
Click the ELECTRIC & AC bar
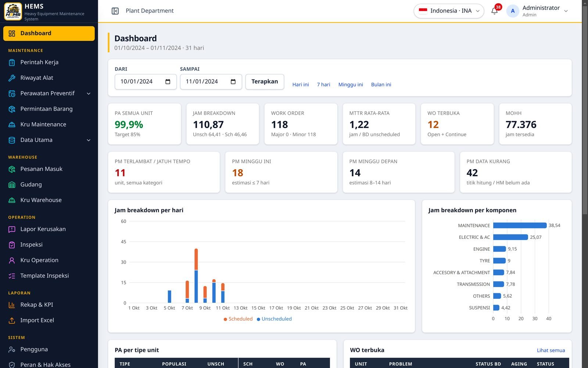pyautogui.click(x=510, y=237)
